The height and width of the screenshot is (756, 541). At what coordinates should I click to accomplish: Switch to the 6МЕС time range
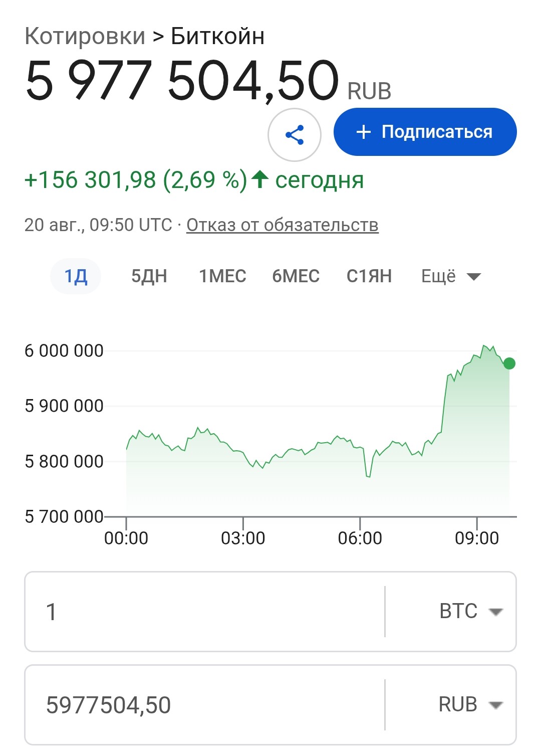pyautogui.click(x=296, y=276)
